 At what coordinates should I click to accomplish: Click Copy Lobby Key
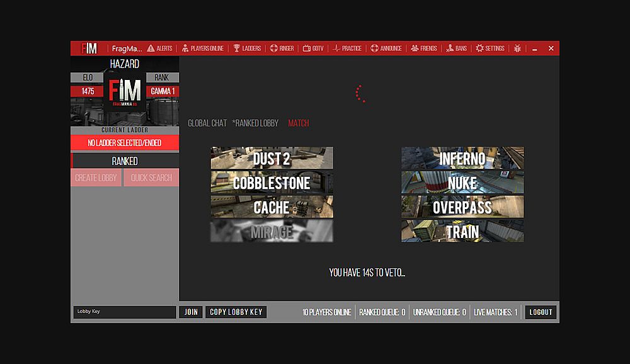pos(236,312)
